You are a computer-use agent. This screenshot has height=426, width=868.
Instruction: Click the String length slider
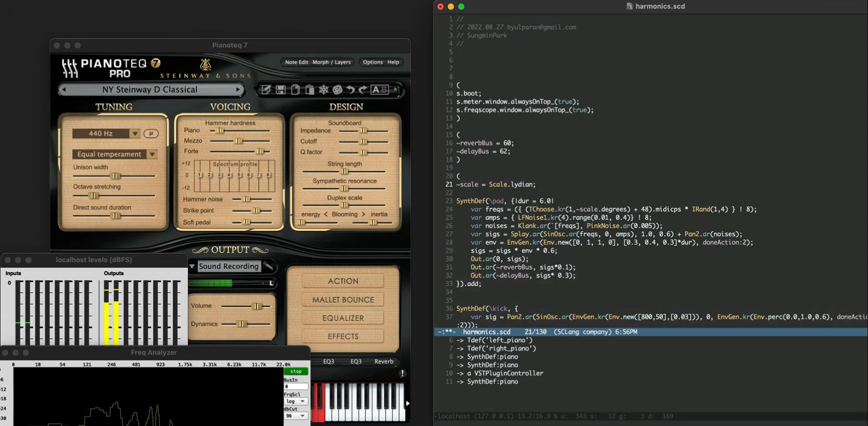(344, 172)
